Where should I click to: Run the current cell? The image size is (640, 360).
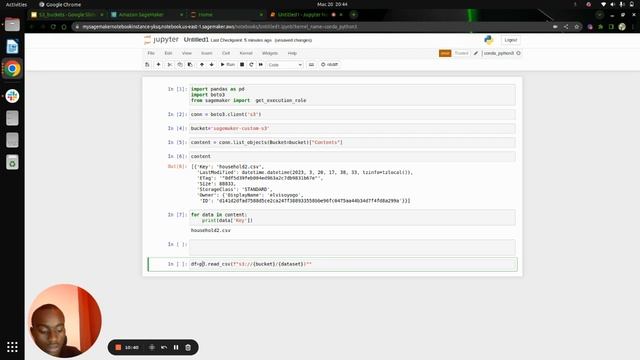pyautogui.click(x=228, y=64)
